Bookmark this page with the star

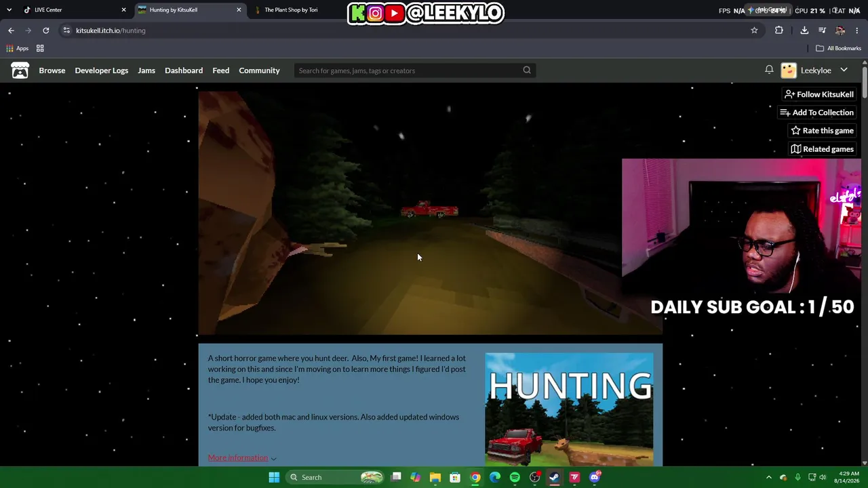pyautogui.click(x=754, y=30)
